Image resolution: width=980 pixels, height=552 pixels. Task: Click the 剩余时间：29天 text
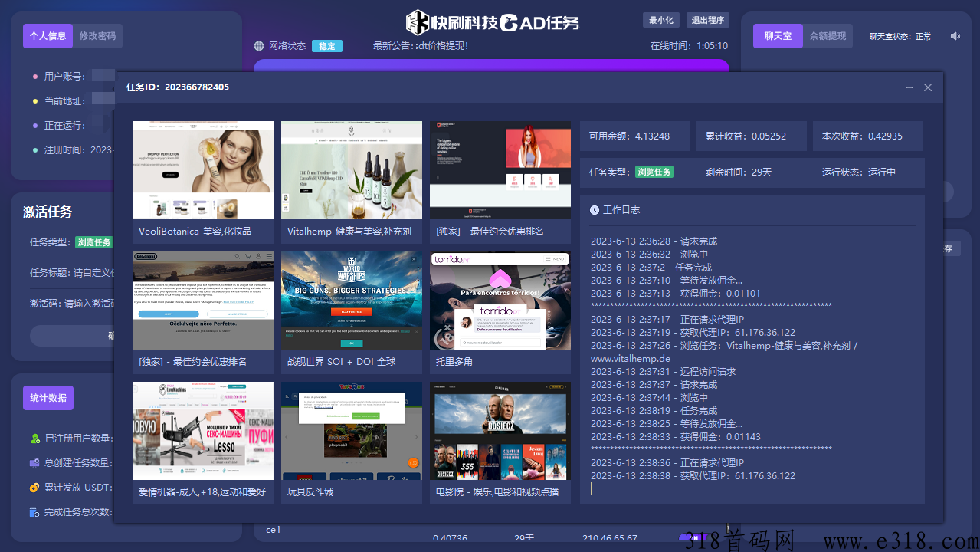tap(739, 172)
